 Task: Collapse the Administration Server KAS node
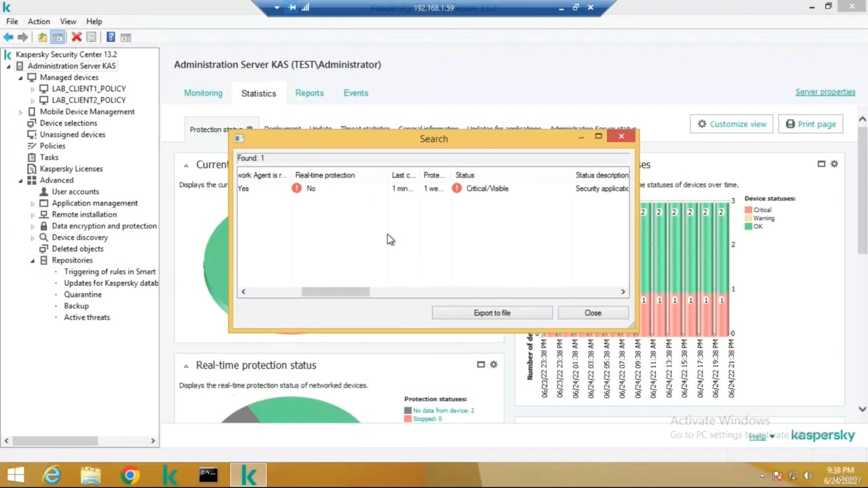tap(8, 66)
